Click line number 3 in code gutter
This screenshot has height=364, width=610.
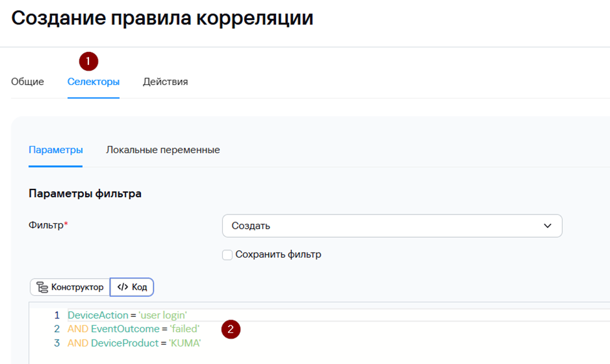click(x=57, y=343)
